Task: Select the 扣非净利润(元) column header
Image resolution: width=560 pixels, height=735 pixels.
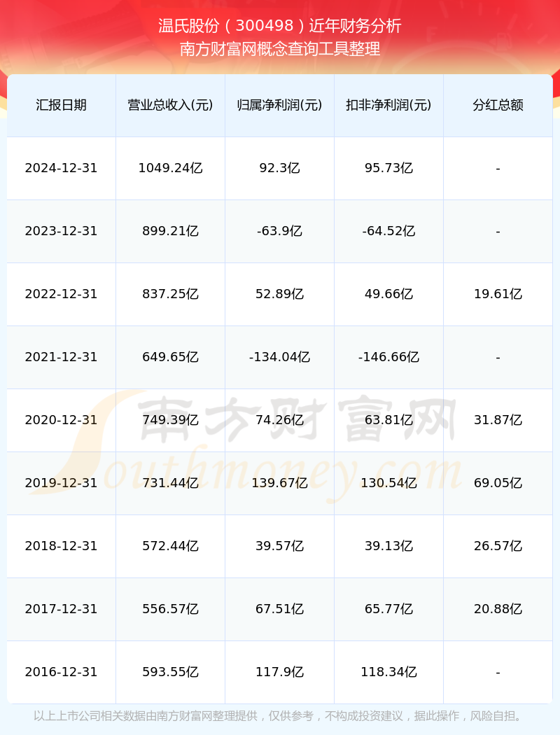Action: tap(389, 105)
